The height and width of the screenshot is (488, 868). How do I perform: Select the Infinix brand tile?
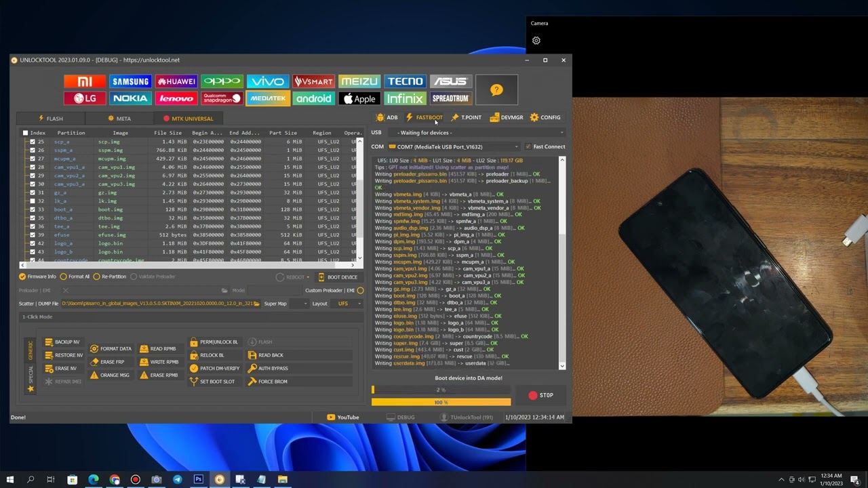tap(405, 98)
